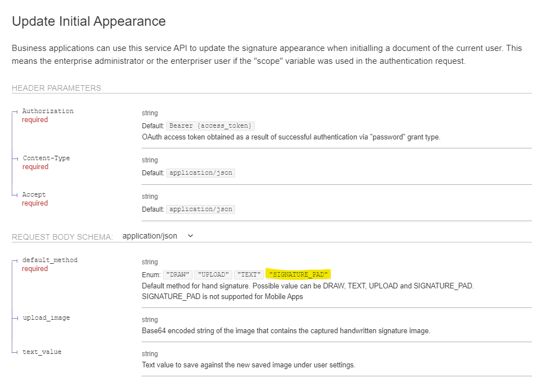Click the HEADER PARAMETERS section label

pyautogui.click(x=56, y=88)
